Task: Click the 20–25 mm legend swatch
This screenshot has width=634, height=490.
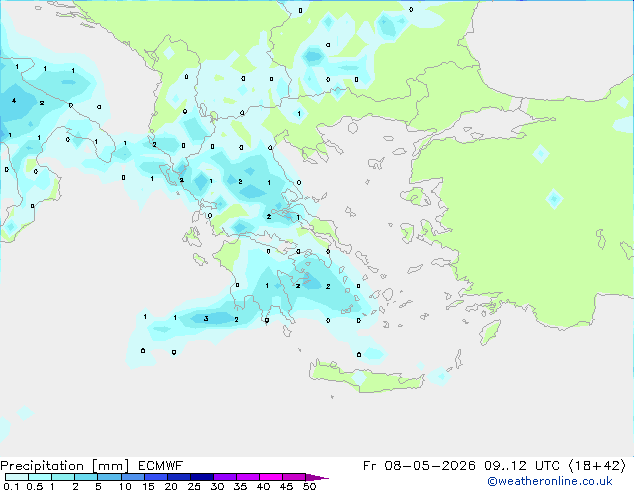Action: [178, 477]
